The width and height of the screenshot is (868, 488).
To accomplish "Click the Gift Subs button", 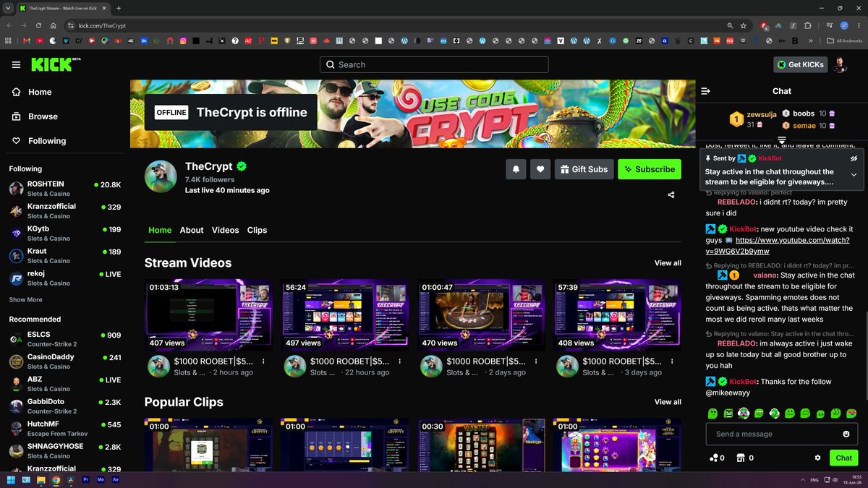I will tap(584, 169).
